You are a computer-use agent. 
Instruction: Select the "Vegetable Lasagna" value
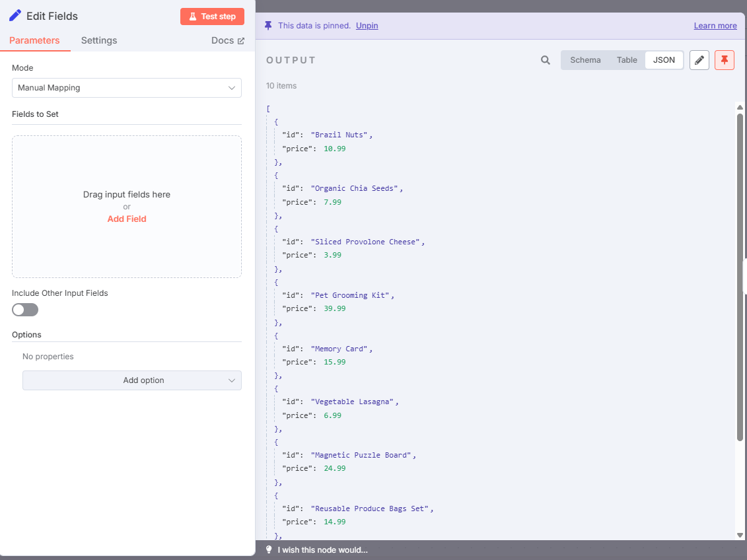click(353, 402)
